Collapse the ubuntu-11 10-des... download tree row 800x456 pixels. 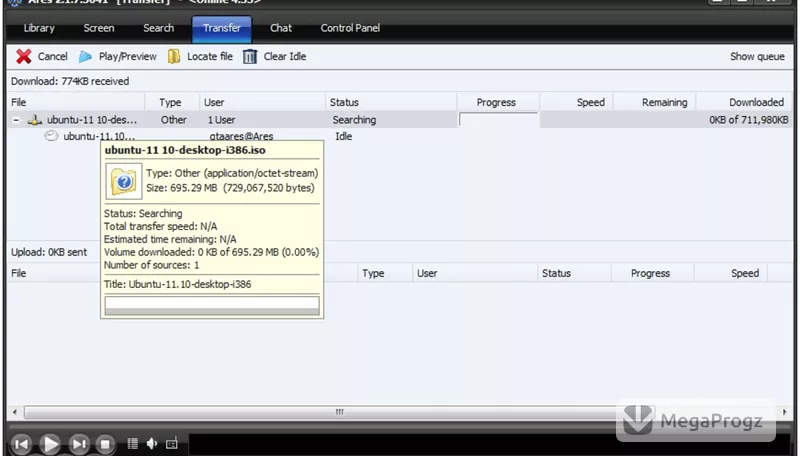point(16,120)
